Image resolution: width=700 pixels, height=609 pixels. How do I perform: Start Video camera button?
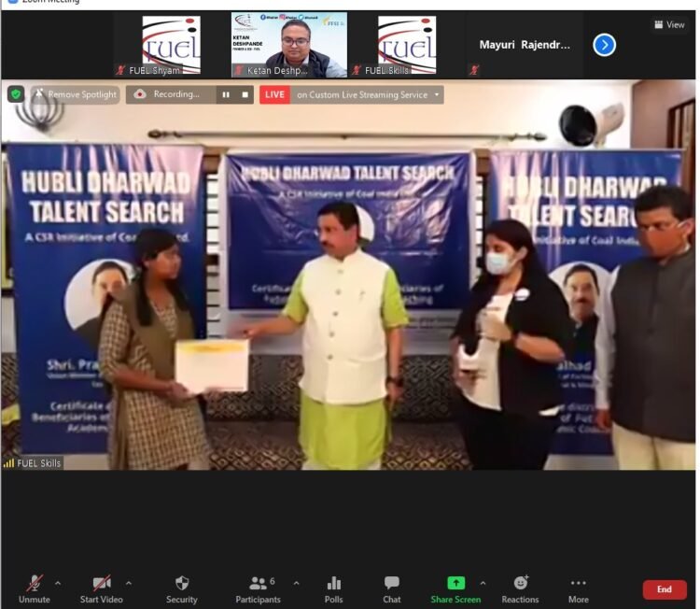(102, 589)
